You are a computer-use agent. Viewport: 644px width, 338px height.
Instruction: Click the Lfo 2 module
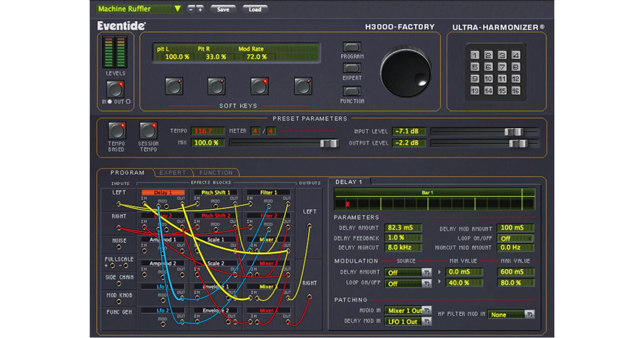click(164, 310)
